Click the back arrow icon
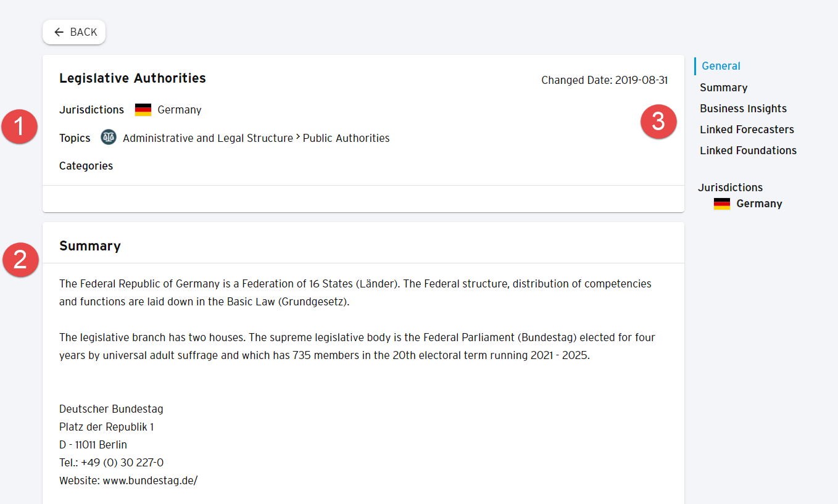This screenshot has width=838, height=504. tap(59, 32)
